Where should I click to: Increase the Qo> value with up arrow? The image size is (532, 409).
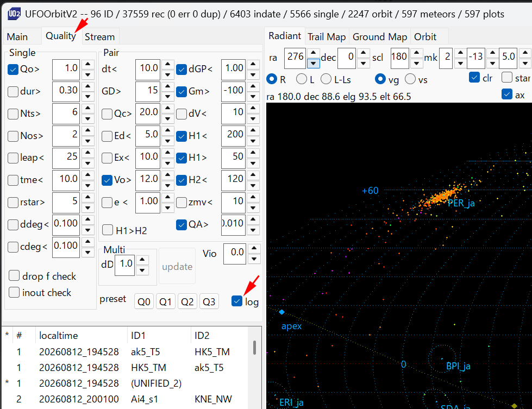click(88, 64)
